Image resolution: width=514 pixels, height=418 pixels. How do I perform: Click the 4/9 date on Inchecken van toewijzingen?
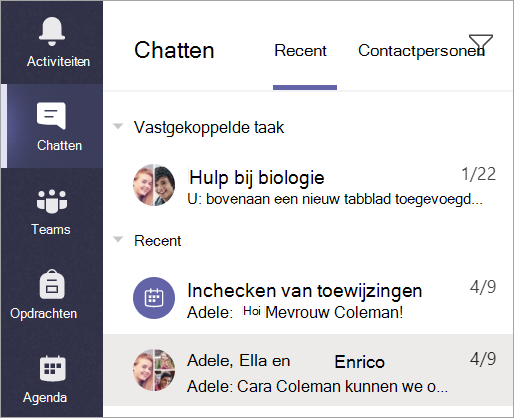tap(483, 287)
